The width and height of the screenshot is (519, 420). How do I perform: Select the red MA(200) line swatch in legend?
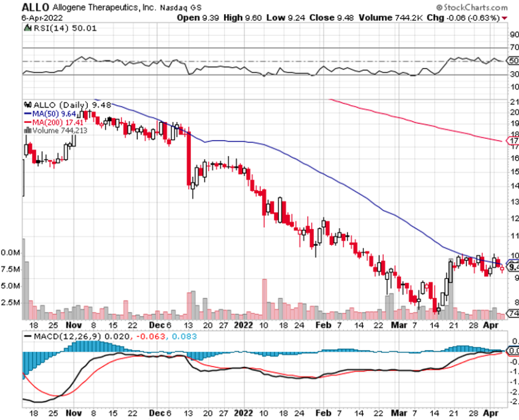28,122
